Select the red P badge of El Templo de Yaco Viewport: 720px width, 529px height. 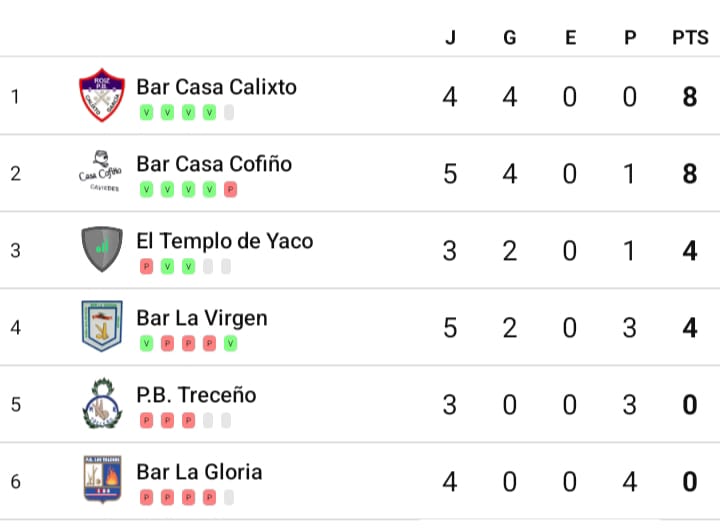146,266
